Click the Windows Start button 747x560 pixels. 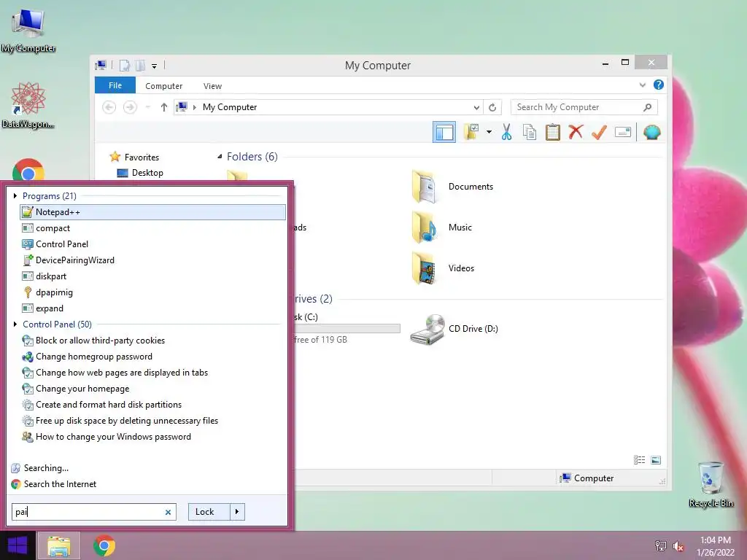[18, 545]
